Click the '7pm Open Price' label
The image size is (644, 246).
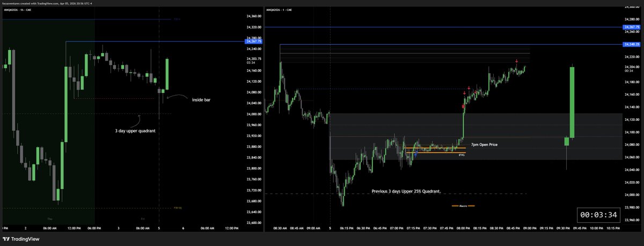click(x=485, y=145)
